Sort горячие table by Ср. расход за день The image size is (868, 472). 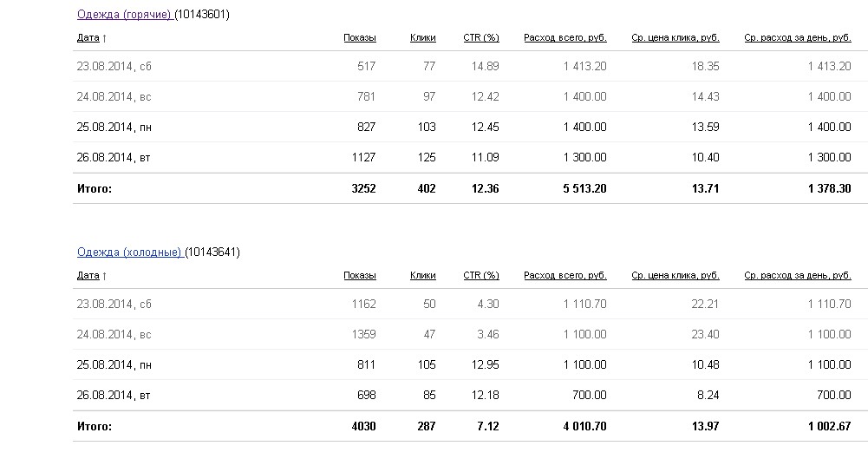(797, 38)
